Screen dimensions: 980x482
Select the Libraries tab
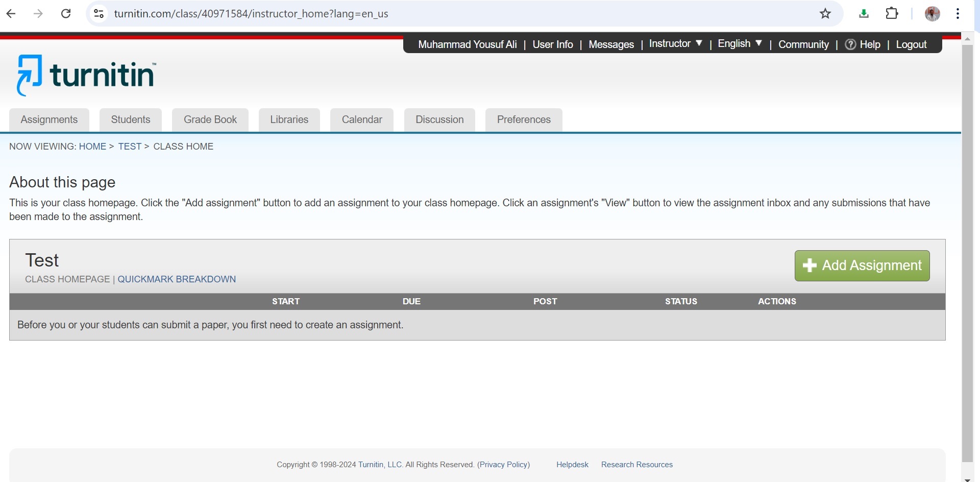point(289,120)
